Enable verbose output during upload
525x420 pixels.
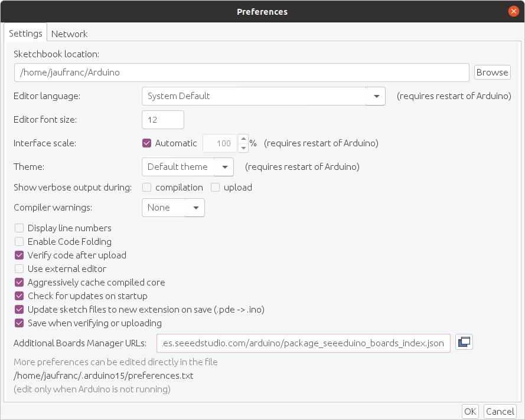coord(216,187)
